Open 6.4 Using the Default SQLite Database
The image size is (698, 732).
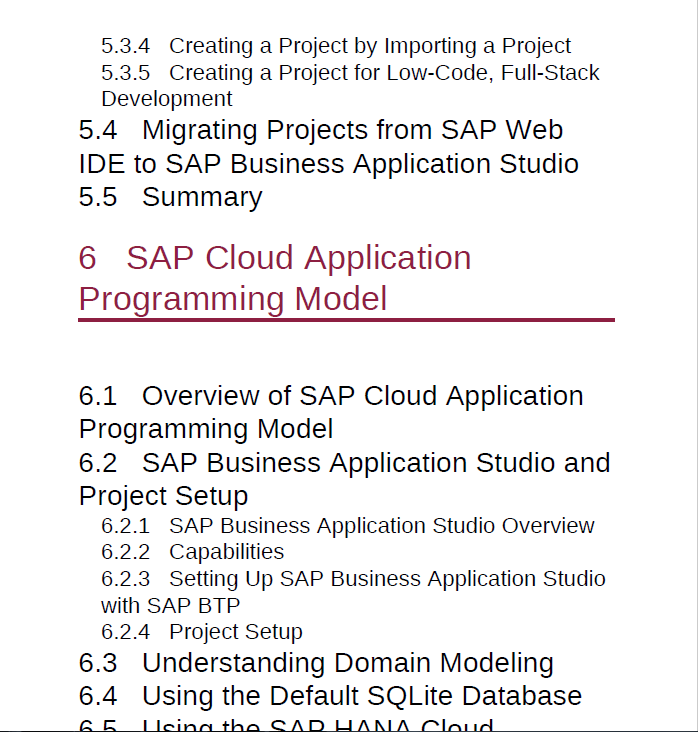(x=330, y=696)
